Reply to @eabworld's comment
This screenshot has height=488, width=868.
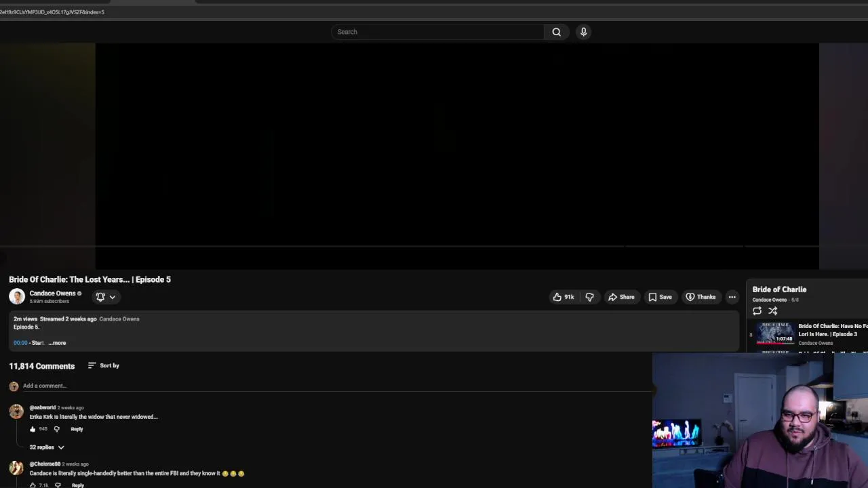pos(77,429)
